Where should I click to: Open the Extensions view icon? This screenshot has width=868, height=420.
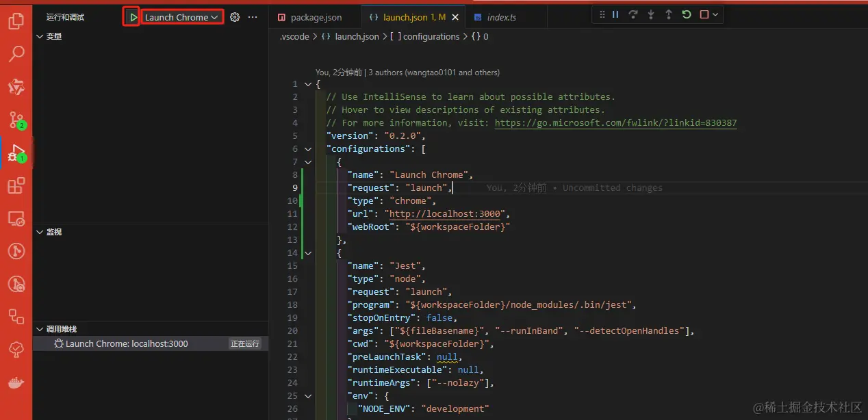click(16, 185)
